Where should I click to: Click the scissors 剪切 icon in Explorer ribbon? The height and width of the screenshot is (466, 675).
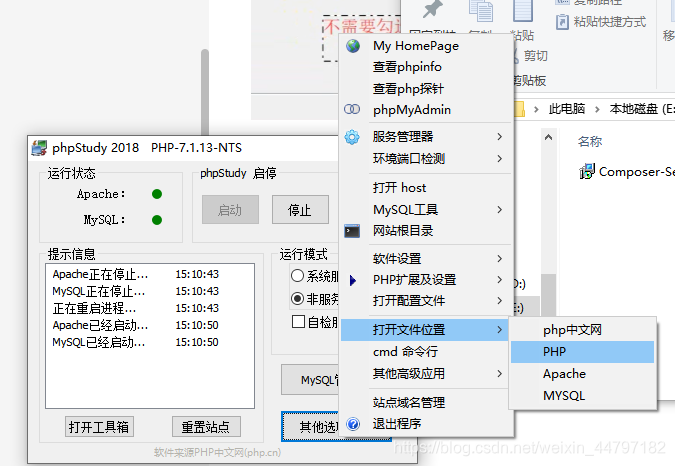point(515,56)
